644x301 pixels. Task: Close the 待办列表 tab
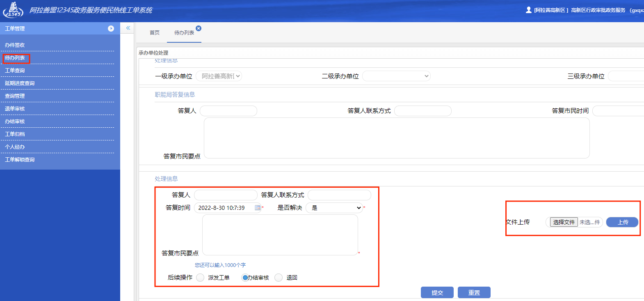(x=199, y=28)
